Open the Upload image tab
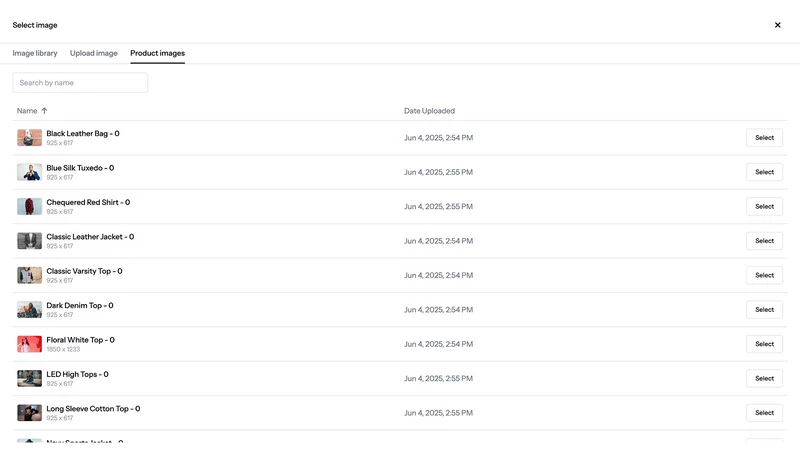The width and height of the screenshot is (800, 450). tap(93, 53)
